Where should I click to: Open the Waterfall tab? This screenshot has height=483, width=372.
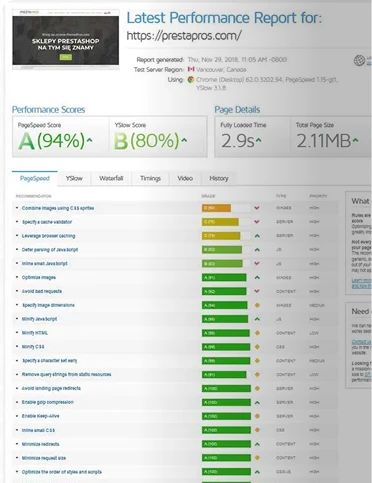pyautogui.click(x=111, y=178)
